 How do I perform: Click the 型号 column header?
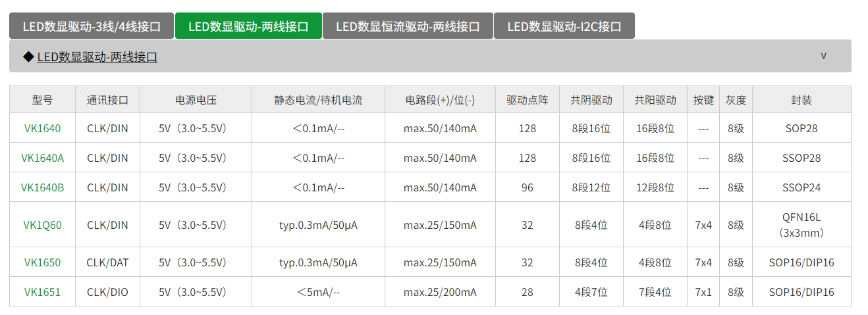point(42,100)
